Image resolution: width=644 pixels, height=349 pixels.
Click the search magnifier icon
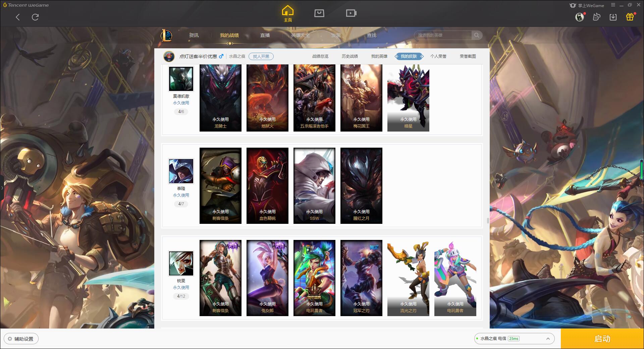click(477, 35)
